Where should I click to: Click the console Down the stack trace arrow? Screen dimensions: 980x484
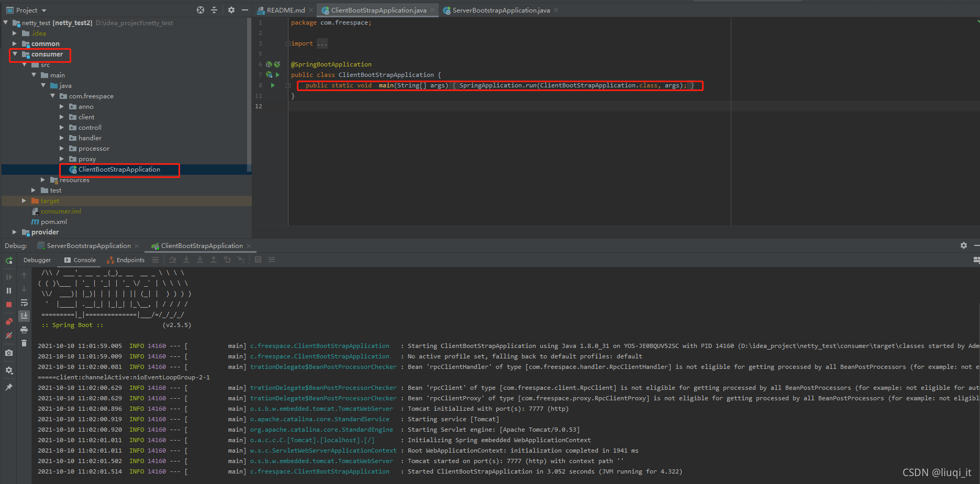coord(24,288)
